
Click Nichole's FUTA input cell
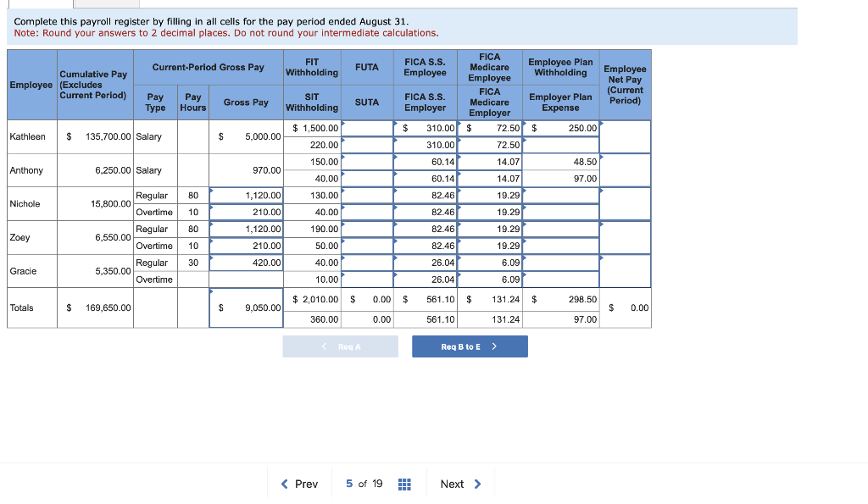[x=367, y=196]
